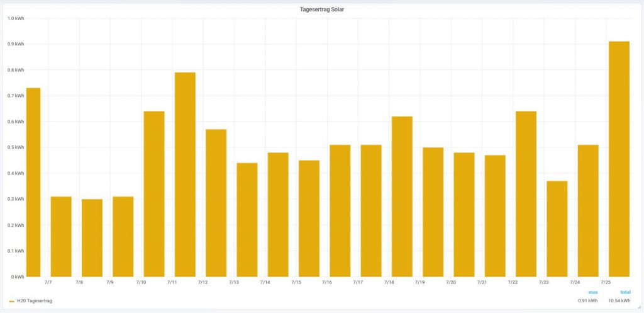Select the tallest bar right of 7/25

tap(619, 159)
